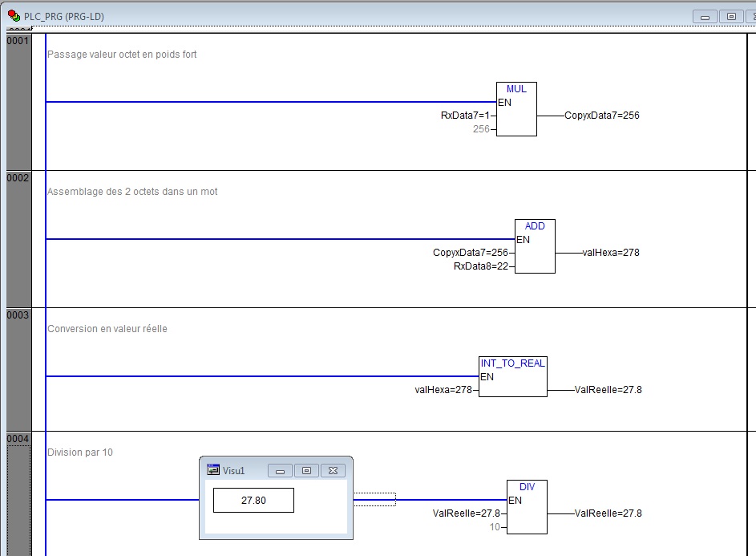
Task: Maximize the Visu1 window
Action: pyautogui.click(x=306, y=470)
